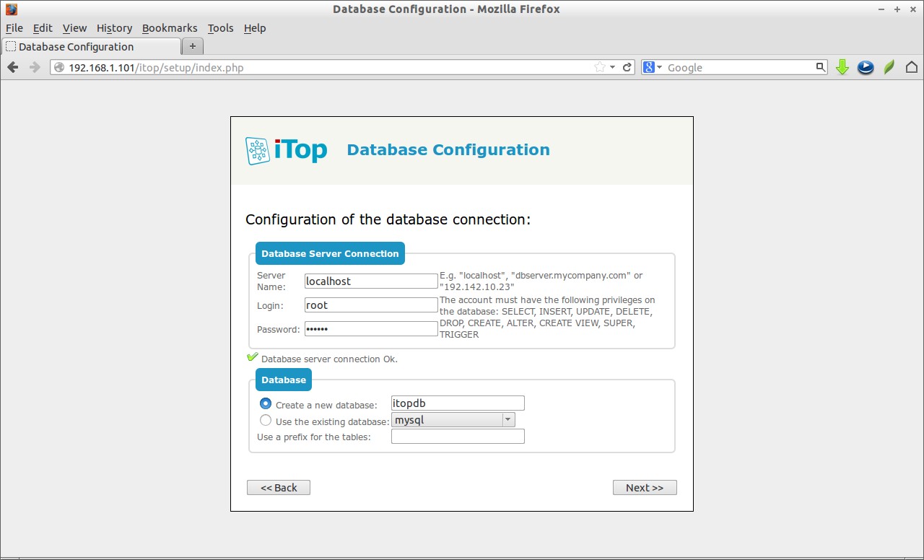The image size is (924, 560).
Task: Click Configuration of the database connection heading
Action: [388, 219]
